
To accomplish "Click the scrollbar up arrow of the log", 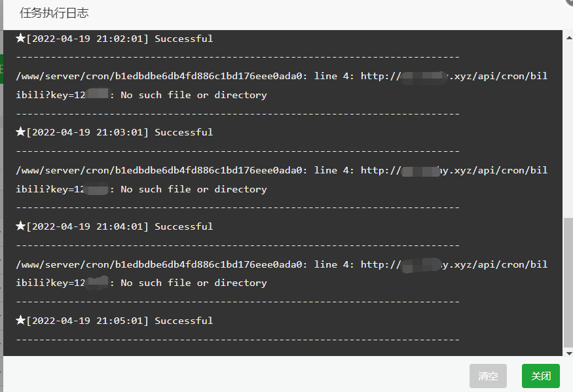I will point(568,37).
